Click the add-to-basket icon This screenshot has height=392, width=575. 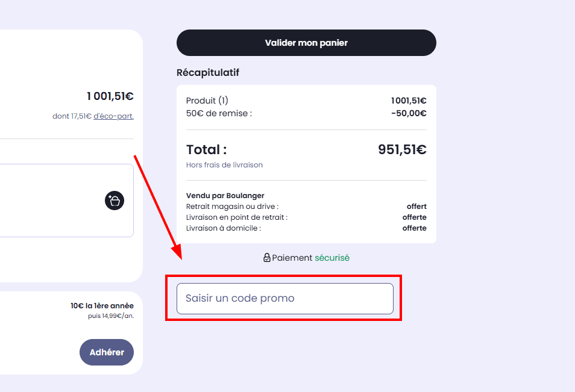[115, 201]
